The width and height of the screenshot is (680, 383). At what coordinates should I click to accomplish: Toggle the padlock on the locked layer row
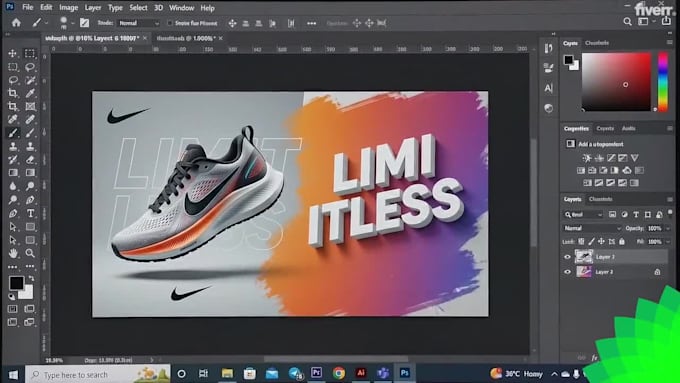point(657,272)
